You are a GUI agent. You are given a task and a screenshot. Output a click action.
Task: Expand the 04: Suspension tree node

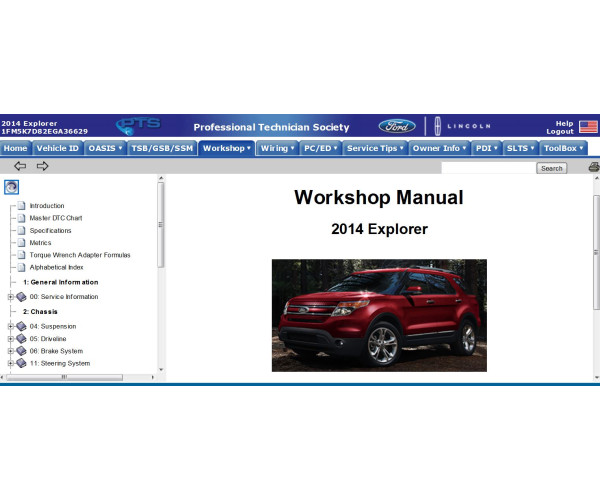pyautogui.click(x=11, y=326)
